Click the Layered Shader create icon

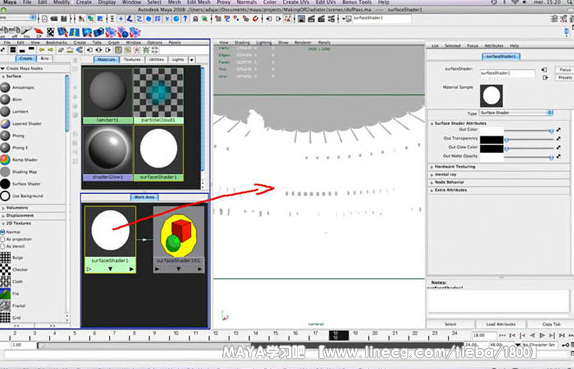[5, 124]
